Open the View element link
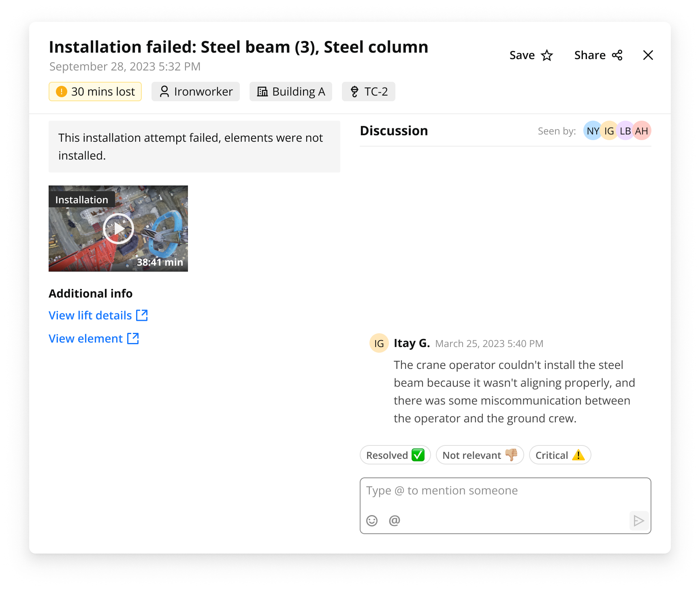The height and width of the screenshot is (590, 700). 85,339
